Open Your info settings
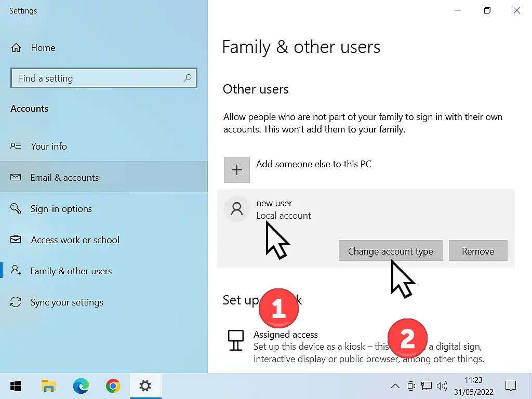 coord(48,146)
